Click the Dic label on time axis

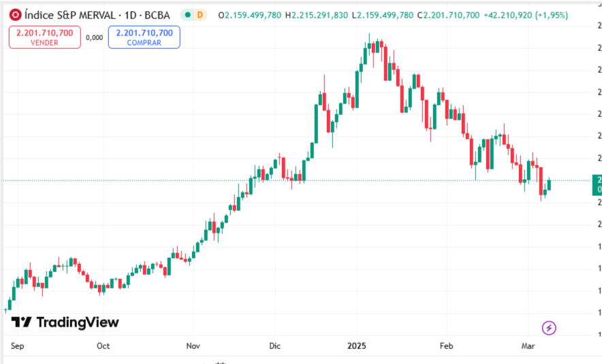[x=275, y=346]
